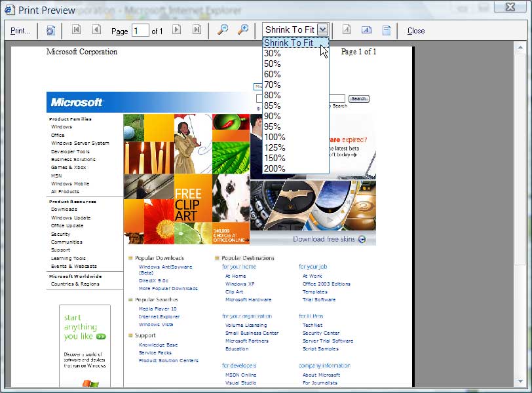Click Small Business Center link
The width and height of the screenshot is (532, 393).
click(252, 333)
